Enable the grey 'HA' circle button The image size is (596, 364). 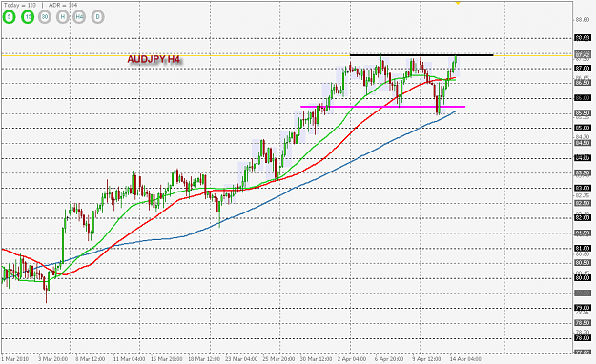(x=79, y=17)
